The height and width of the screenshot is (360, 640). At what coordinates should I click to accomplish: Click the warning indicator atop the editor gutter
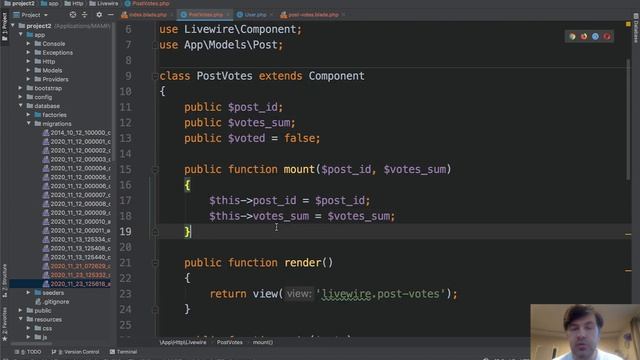pyautogui.click(x=628, y=24)
